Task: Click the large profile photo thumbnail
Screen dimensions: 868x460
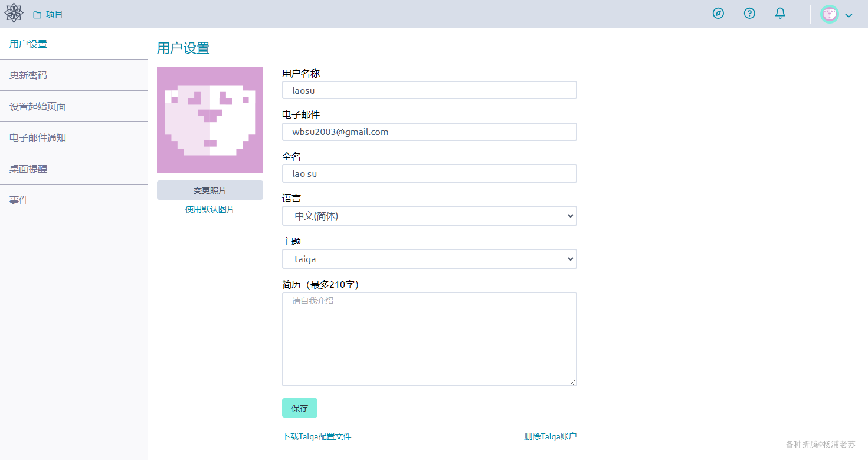Action: [210, 120]
